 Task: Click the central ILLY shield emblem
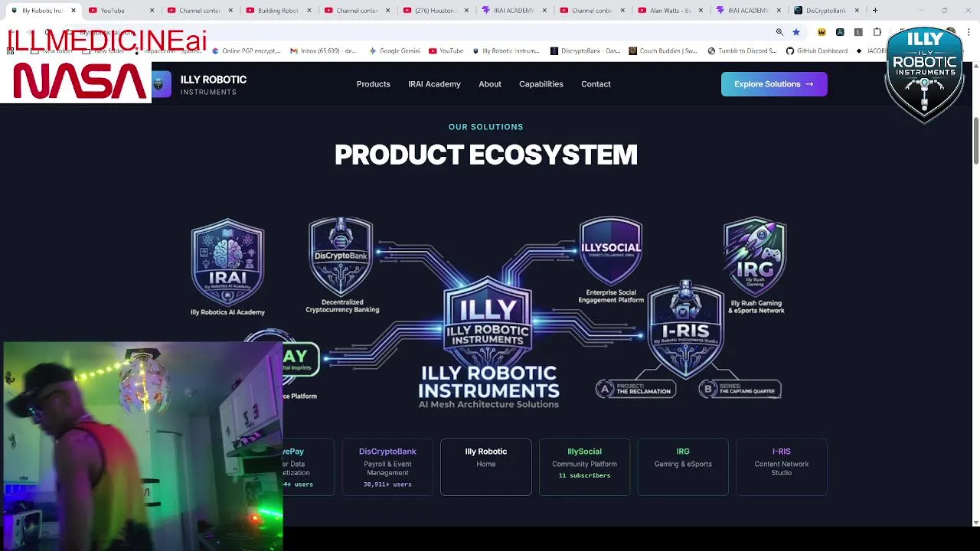coord(488,321)
